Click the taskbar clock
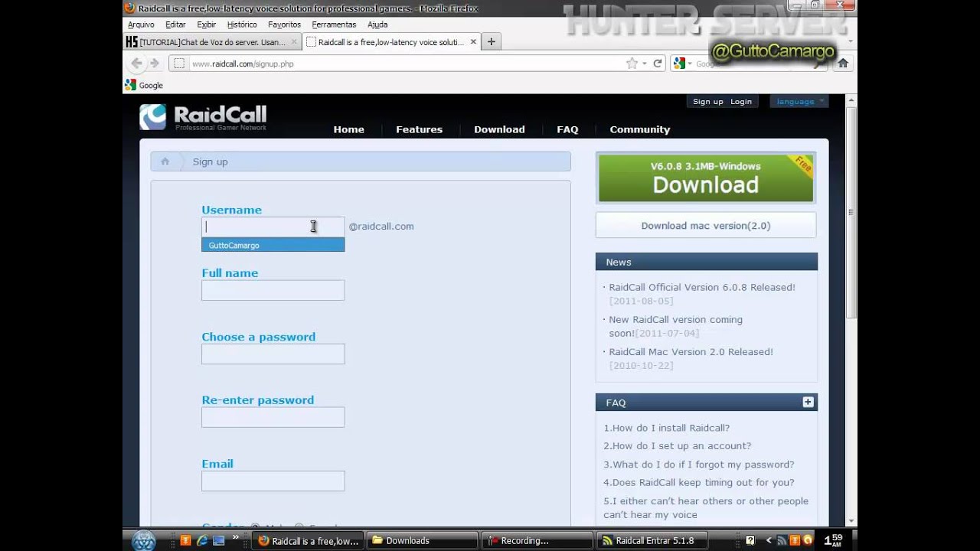This screenshot has width=980, height=551. [x=834, y=540]
